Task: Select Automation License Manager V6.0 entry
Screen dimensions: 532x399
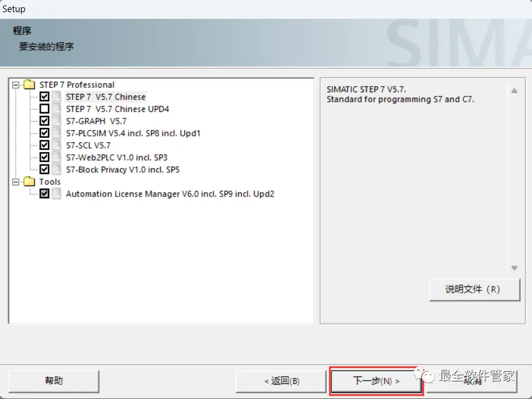Action: pos(170,194)
